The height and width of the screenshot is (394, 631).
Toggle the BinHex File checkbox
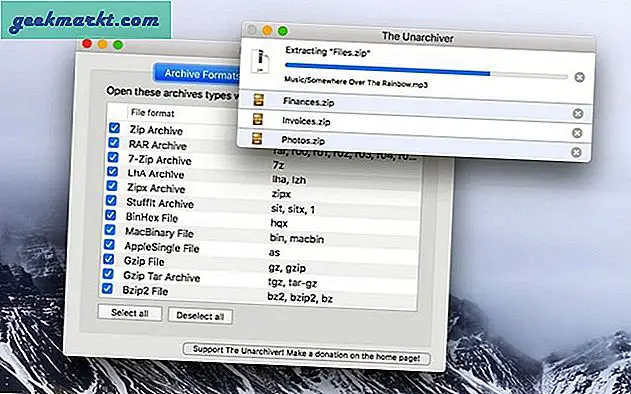[110, 215]
